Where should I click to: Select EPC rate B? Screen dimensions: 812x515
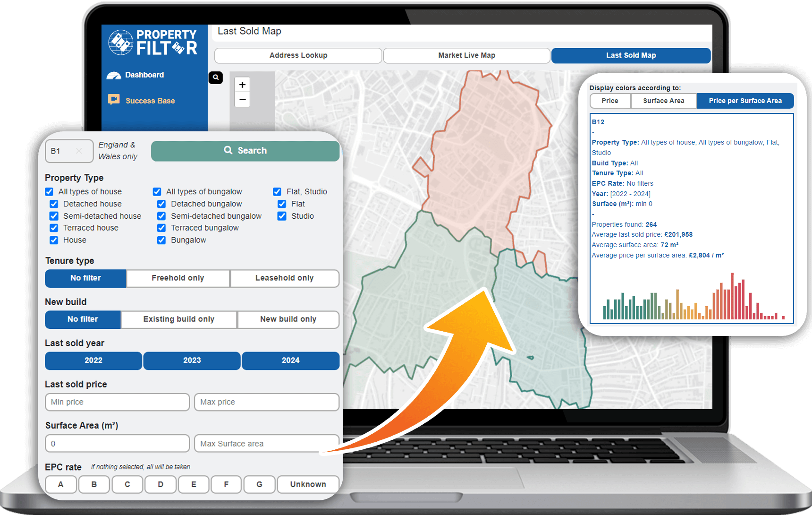point(94,484)
